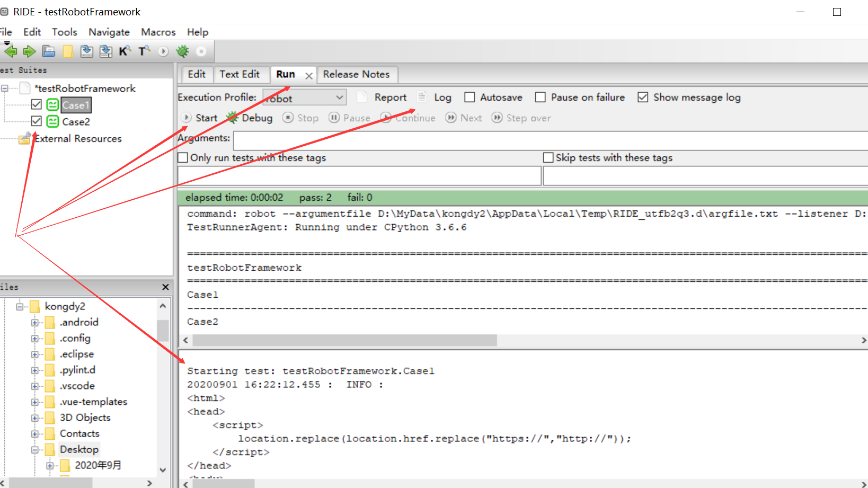Toggle the Case2 test checkbox

37,121
